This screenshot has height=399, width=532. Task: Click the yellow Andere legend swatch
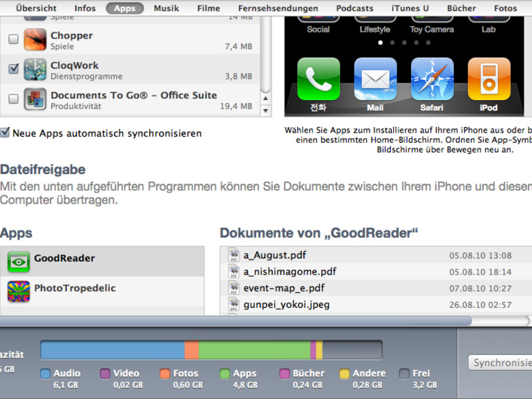[344, 373]
